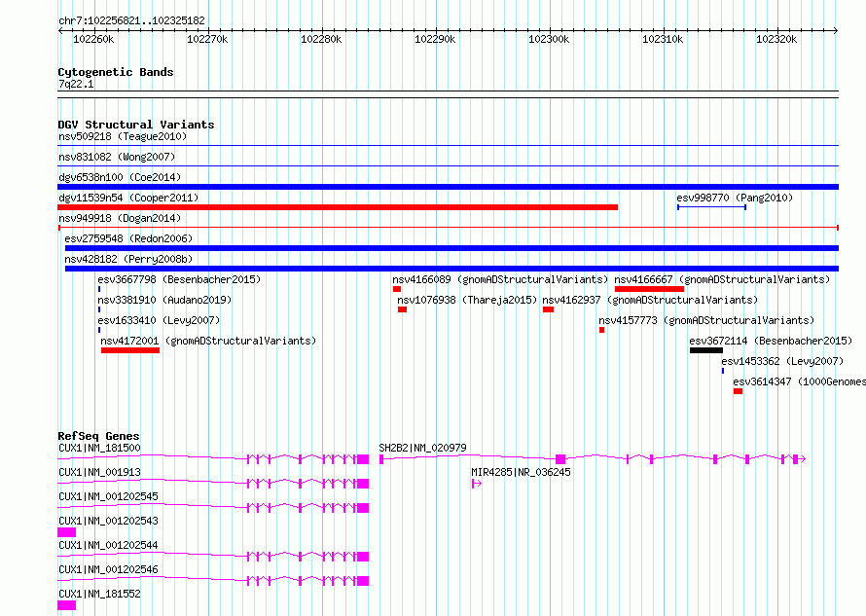The image size is (866, 616).
Task: Click the nsv4172001 red variant bar
Action: coord(130,350)
